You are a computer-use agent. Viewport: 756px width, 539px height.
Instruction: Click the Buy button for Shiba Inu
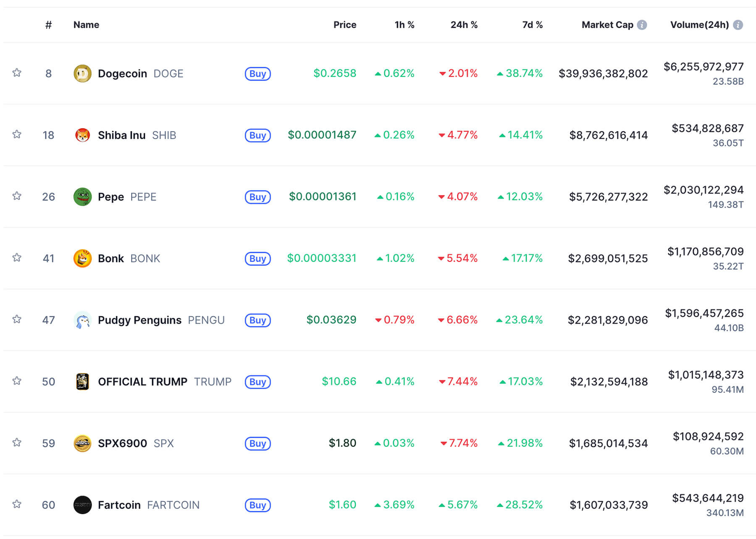click(x=257, y=135)
